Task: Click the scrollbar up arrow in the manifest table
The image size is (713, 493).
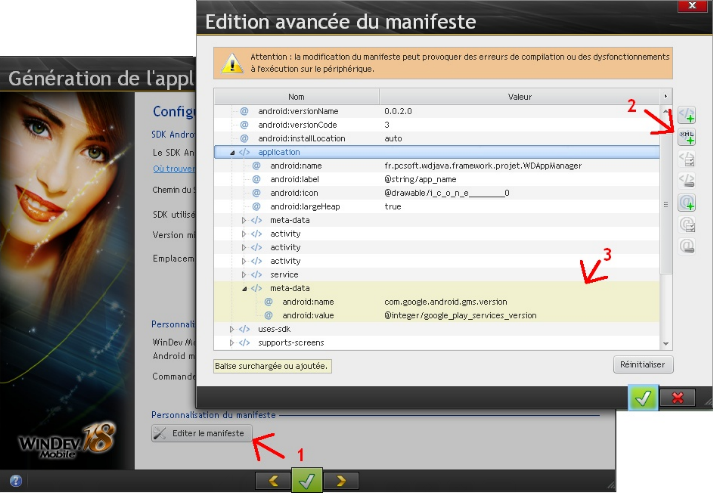Action: [666, 111]
